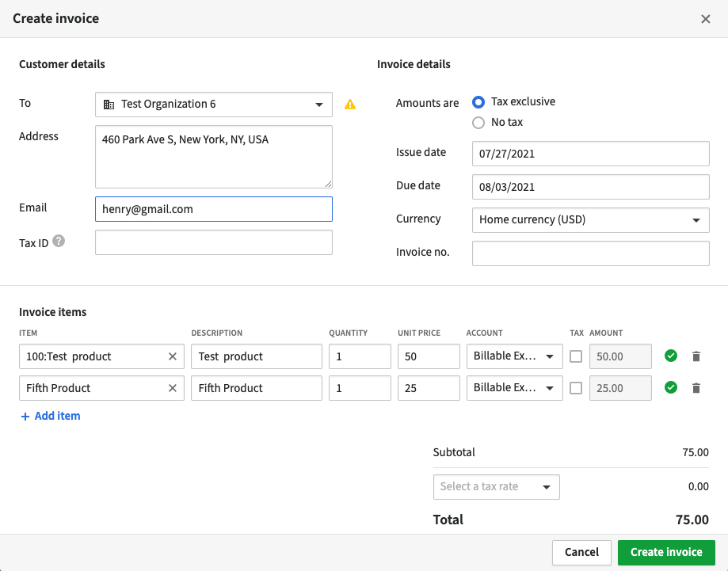728x571 pixels.
Task: Click inside the Invoice no. field
Action: pyautogui.click(x=590, y=253)
